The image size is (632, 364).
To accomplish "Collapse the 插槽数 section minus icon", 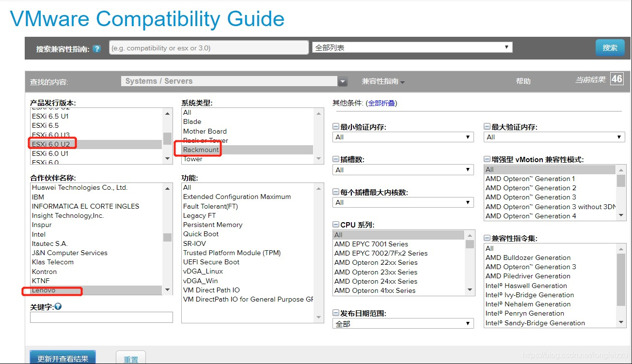I will (335, 159).
